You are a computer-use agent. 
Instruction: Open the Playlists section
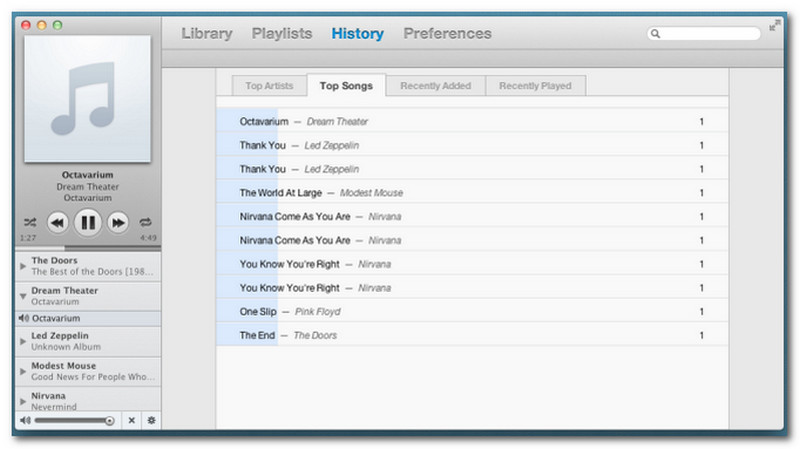(282, 34)
